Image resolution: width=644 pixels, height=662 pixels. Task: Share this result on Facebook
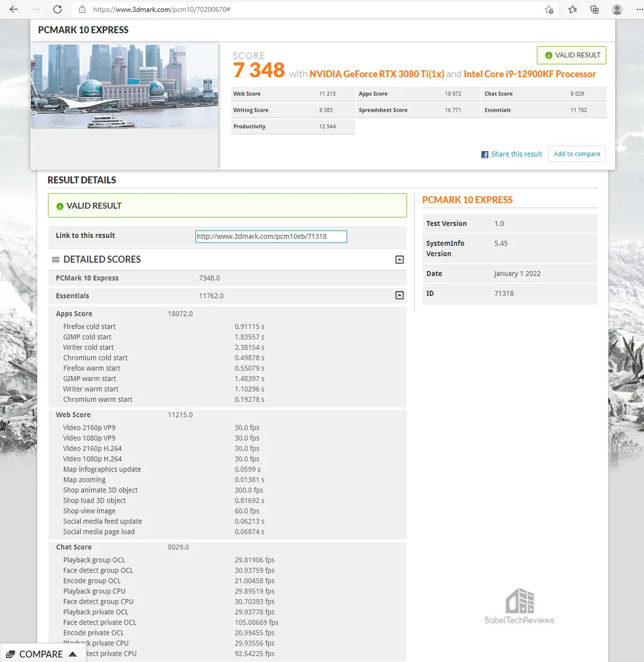[516, 154]
